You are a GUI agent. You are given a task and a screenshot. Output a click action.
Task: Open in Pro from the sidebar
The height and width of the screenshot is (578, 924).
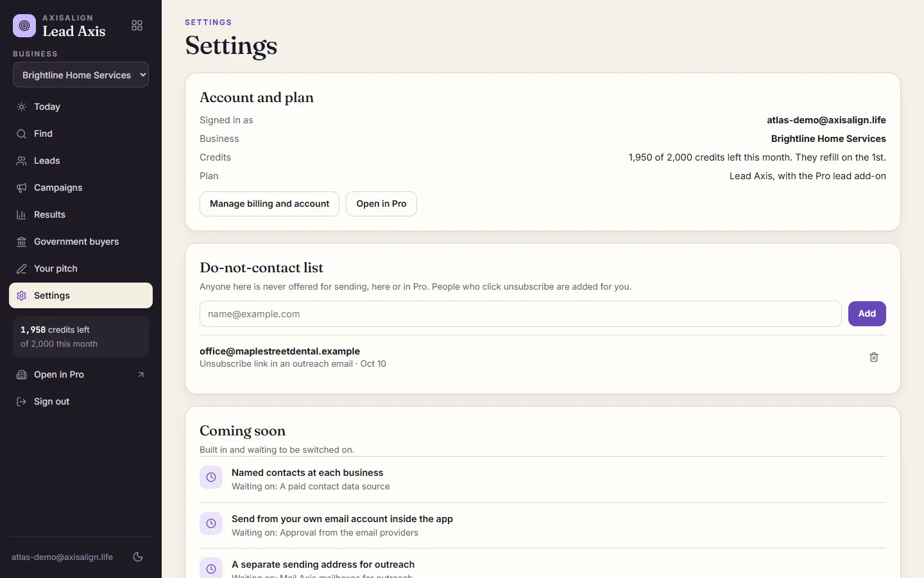(x=81, y=374)
